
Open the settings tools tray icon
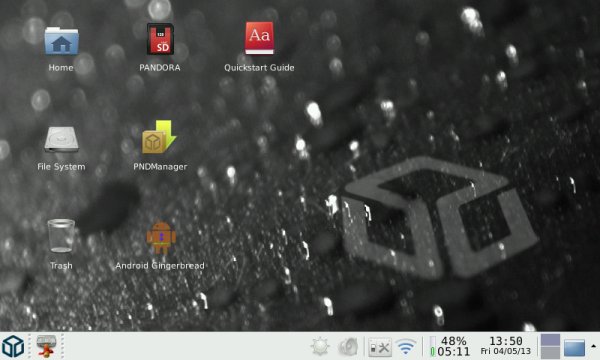click(x=380, y=347)
